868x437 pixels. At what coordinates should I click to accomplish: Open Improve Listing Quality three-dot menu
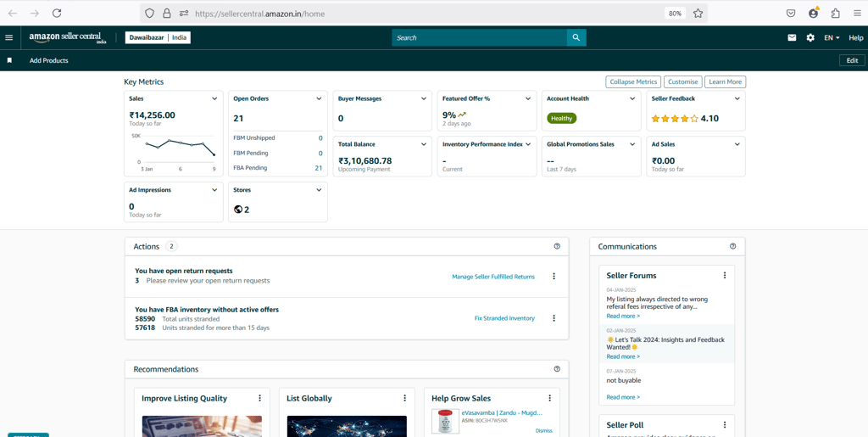pos(259,398)
